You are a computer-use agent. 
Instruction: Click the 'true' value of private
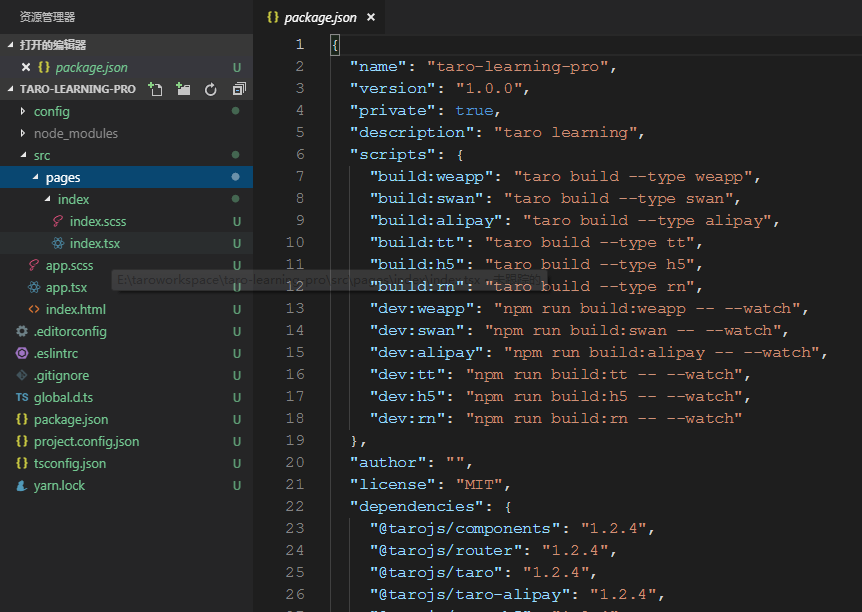tap(474, 111)
